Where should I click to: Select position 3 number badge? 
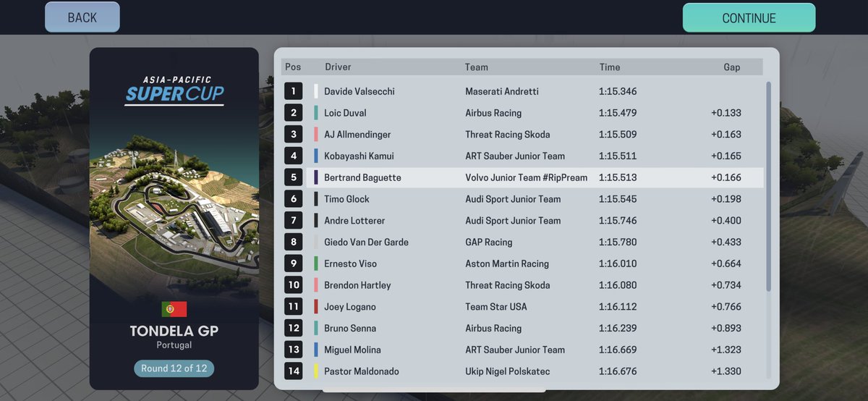point(294,135)
